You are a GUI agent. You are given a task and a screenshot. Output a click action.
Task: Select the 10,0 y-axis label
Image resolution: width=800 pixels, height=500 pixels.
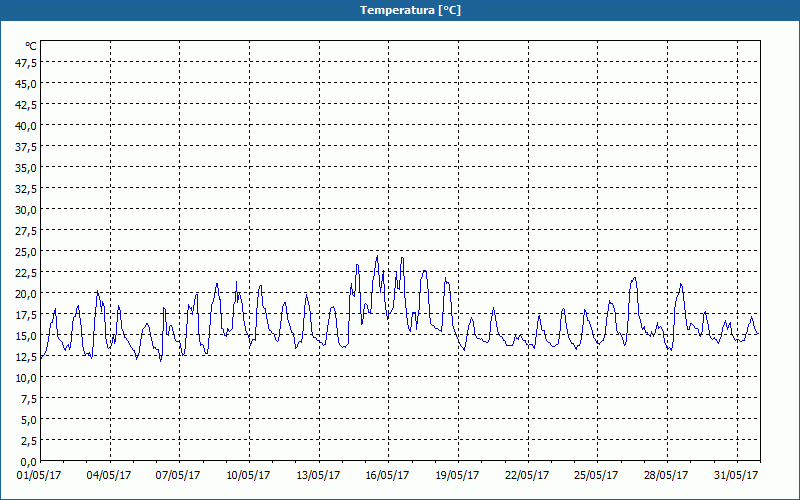[x=27, y=378]
